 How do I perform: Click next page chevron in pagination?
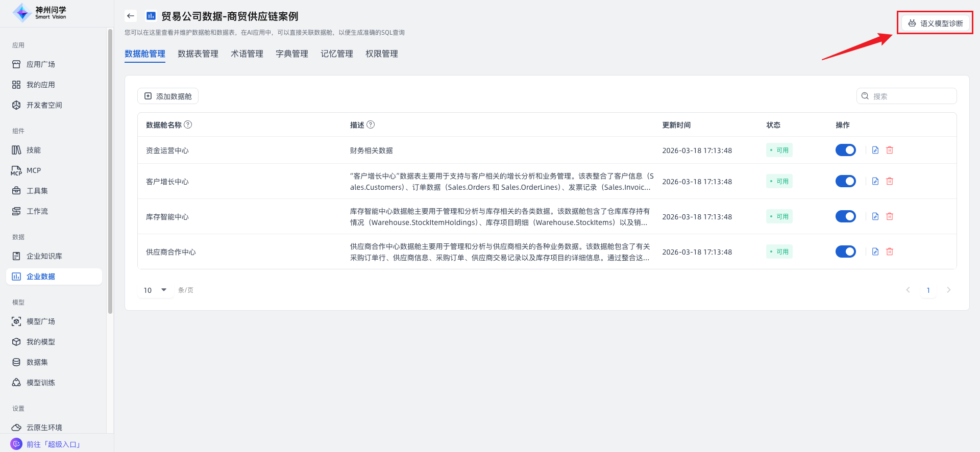coord(948,290)
